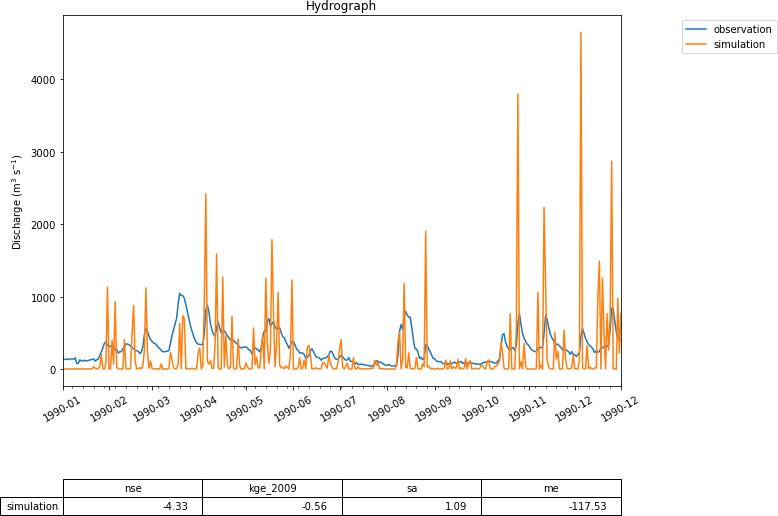Click the blue observation line legend swatch
This screenshot has width=778, height=516.
697,29
